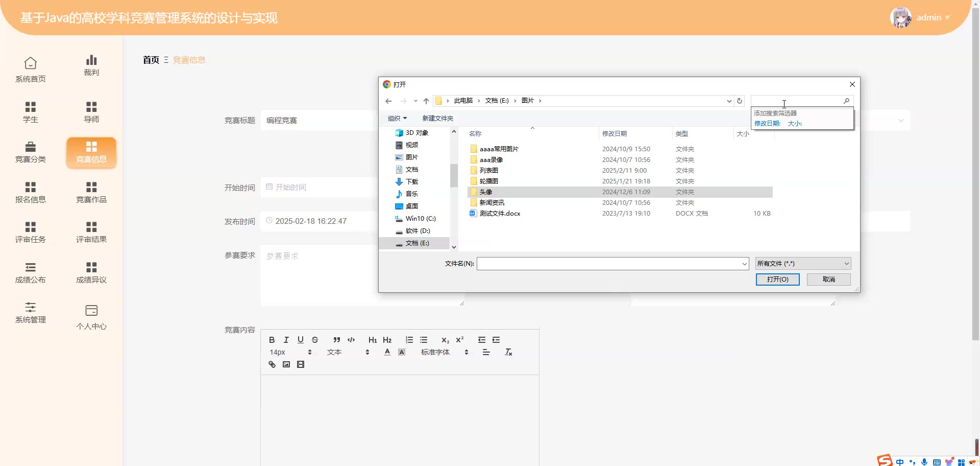Insert an image in the editor

click(286, 364)
